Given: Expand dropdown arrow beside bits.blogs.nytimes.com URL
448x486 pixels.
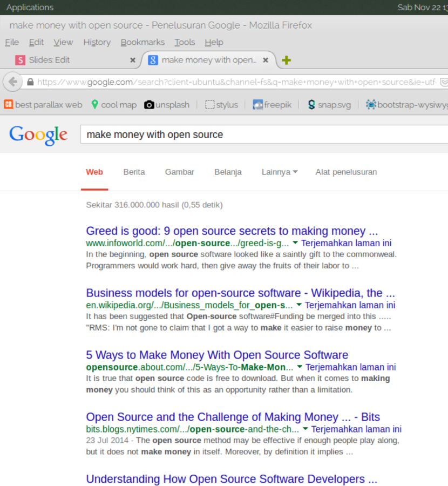Looking at the screenshot, I should [x=305, y=429].
